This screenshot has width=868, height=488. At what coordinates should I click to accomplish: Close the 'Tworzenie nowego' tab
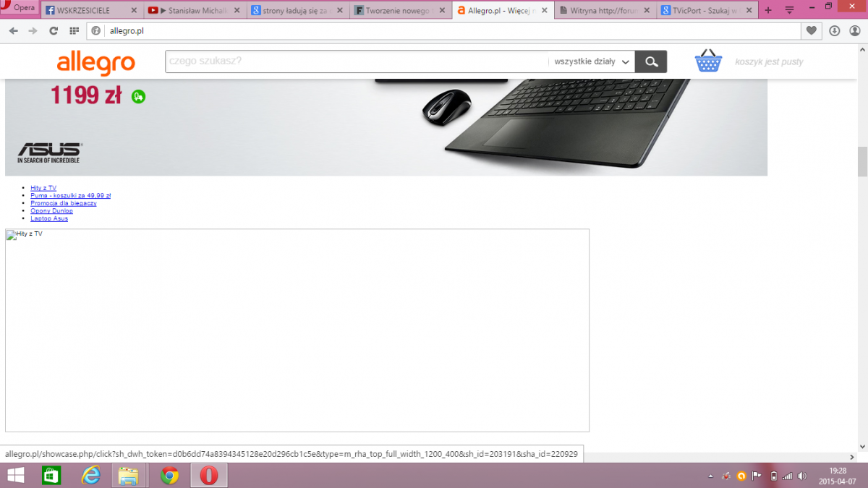click(442, 11)
